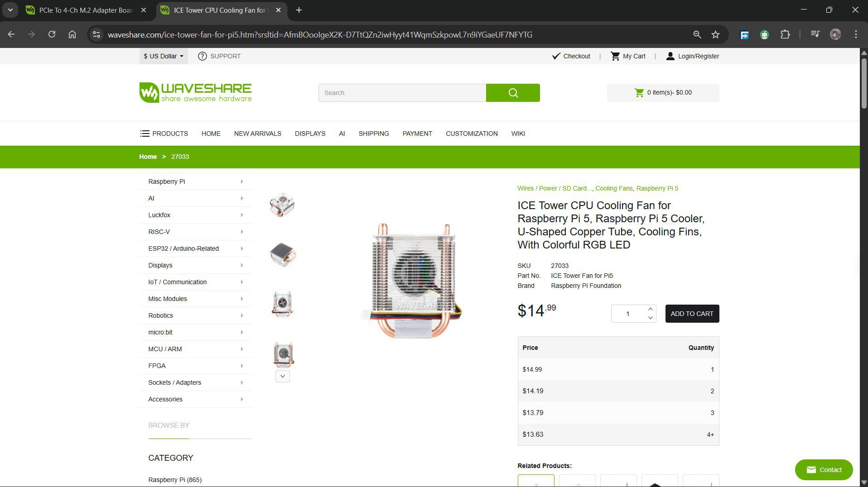The image size is (868, 487).
Task: Click the Search input field
Action: pos(402,93)
